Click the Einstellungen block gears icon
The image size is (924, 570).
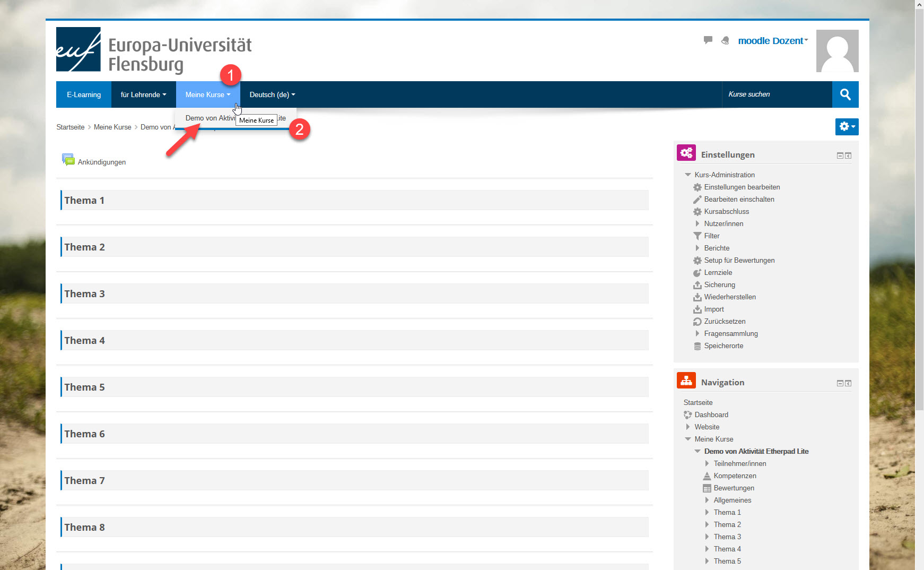[686, 153]
